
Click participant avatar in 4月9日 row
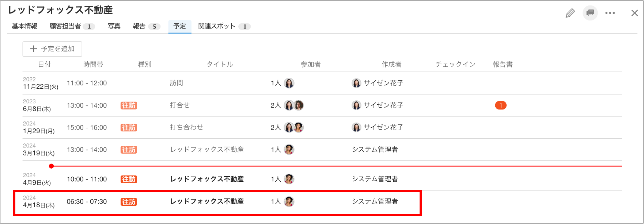pyautogui.click(x=289, y=179)
